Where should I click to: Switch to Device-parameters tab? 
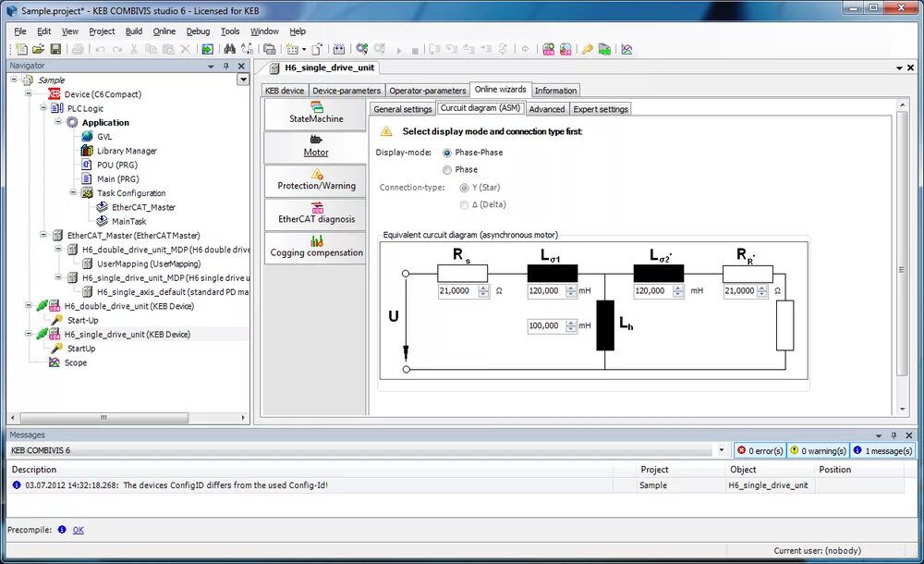346,91
